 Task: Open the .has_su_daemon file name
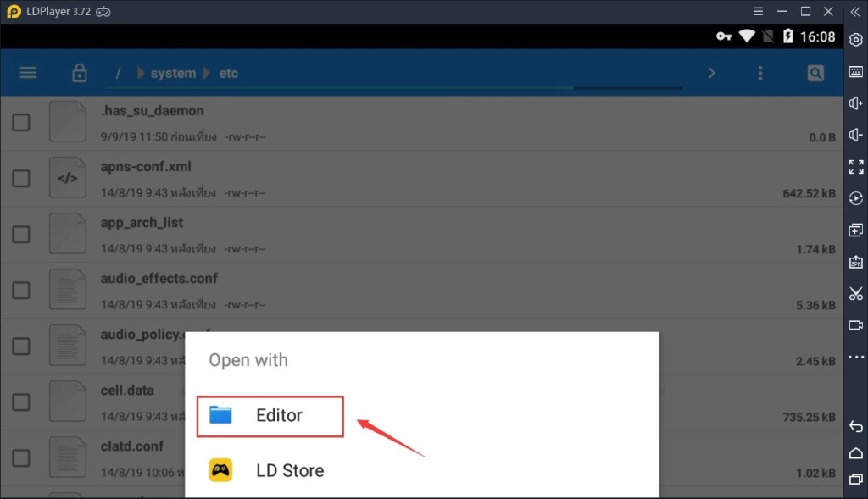pyautogui.click(x=153, y=111)
